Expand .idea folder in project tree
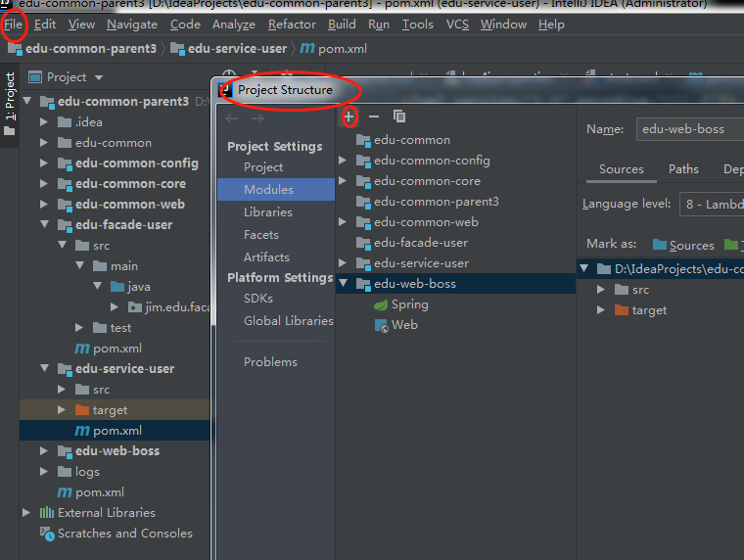The height and width of the screenshot is (560, 744). 44,122
